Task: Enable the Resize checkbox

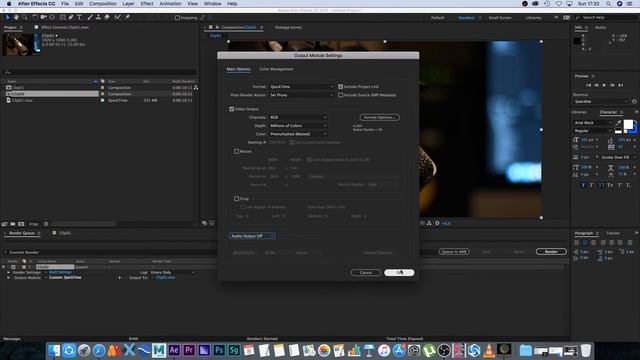Action: 236,151
